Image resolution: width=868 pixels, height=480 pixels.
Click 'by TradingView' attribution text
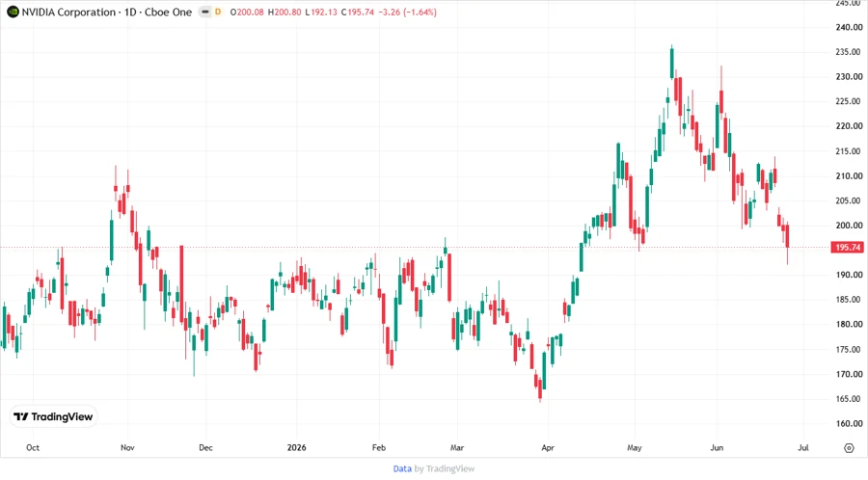click(x=445, y=468)
